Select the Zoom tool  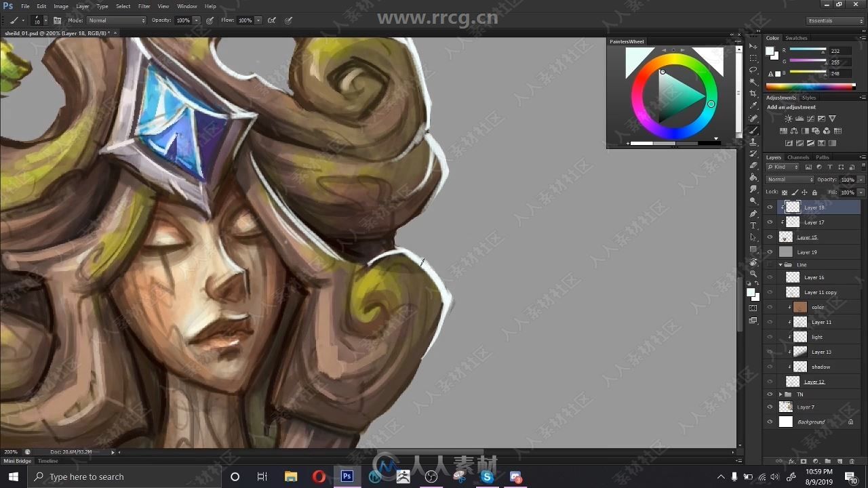coord(753,274)
